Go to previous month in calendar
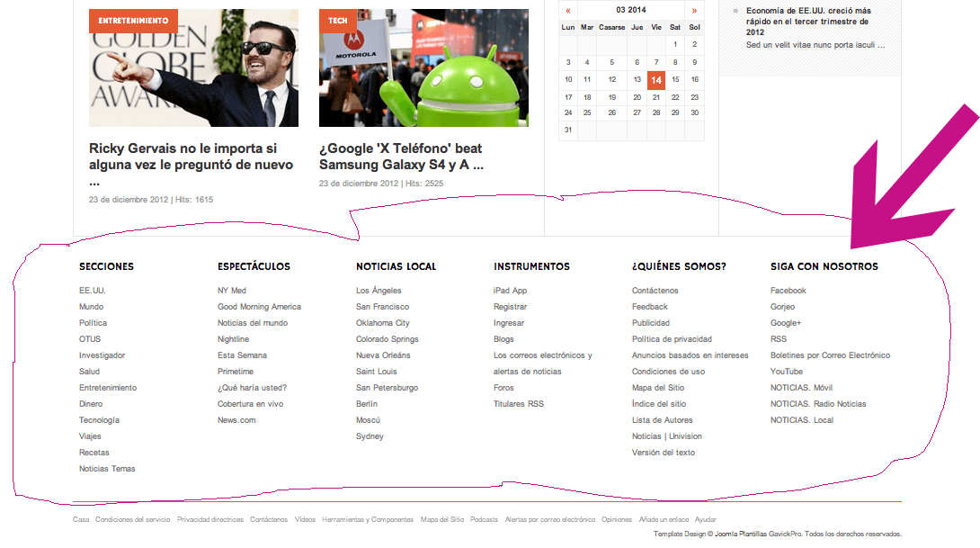 [x=568, y=10]
